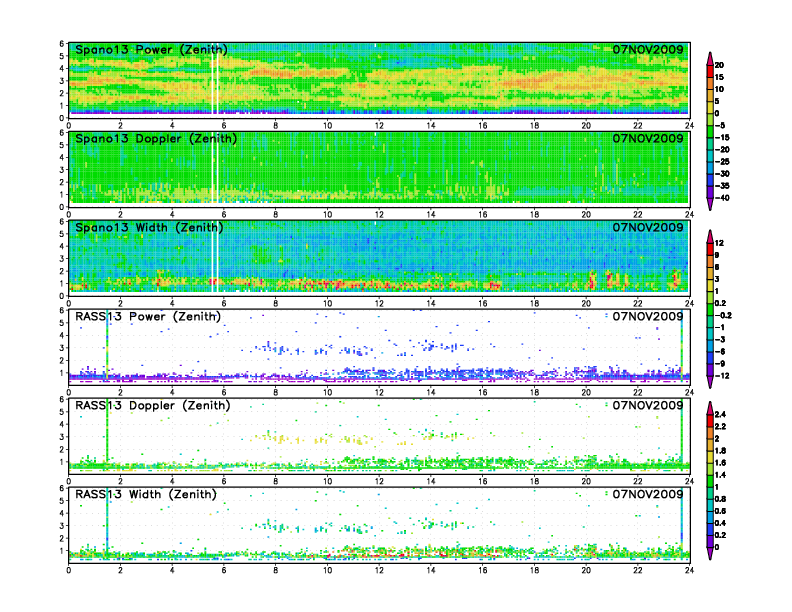Click the vertical green line in RASS13 Doppler panel at hour 1.5
Screen dimensions: 792x612
click(x=107, y=430)
